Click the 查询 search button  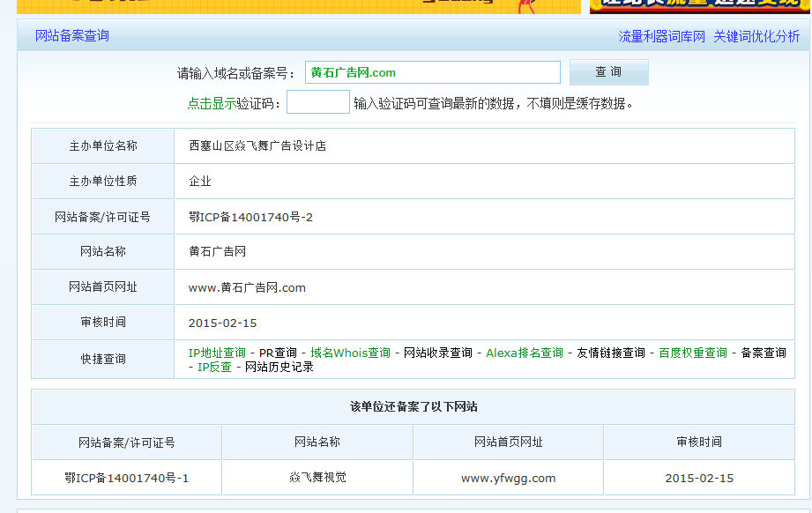tap(608, 72)
